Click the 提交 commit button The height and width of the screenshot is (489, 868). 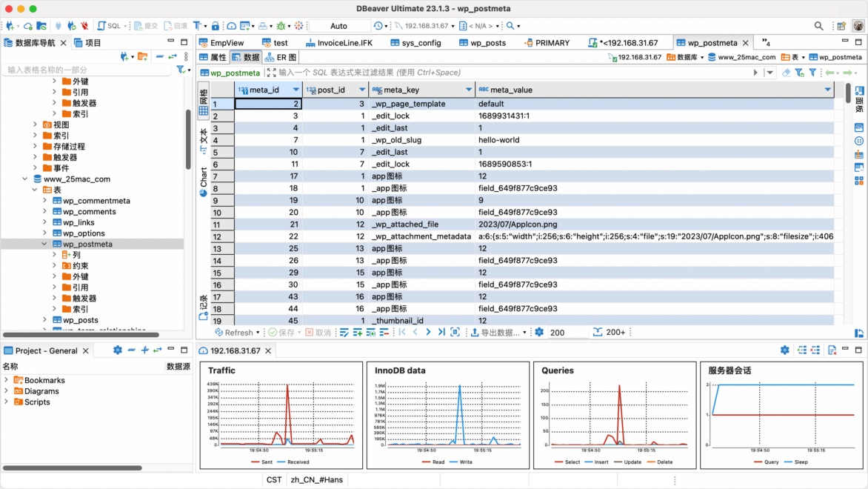pyautogui.click(x=147, y=26)
